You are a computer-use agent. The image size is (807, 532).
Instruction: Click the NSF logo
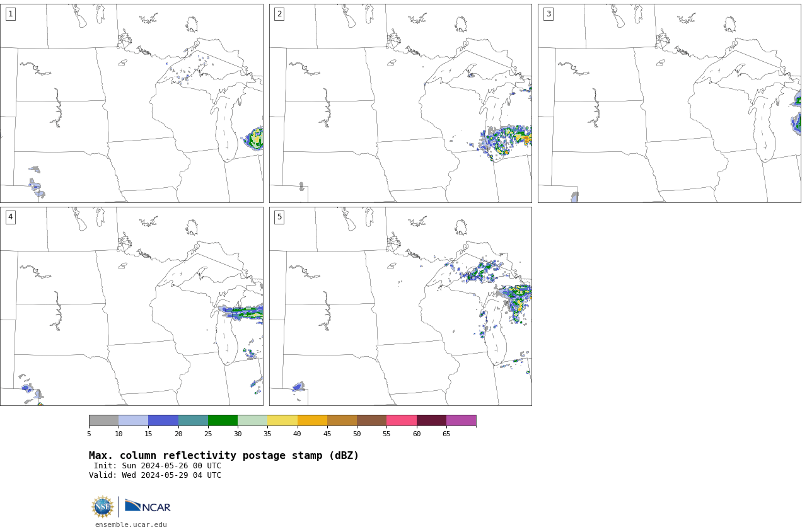pyautogui.click(x=103, y=507)
